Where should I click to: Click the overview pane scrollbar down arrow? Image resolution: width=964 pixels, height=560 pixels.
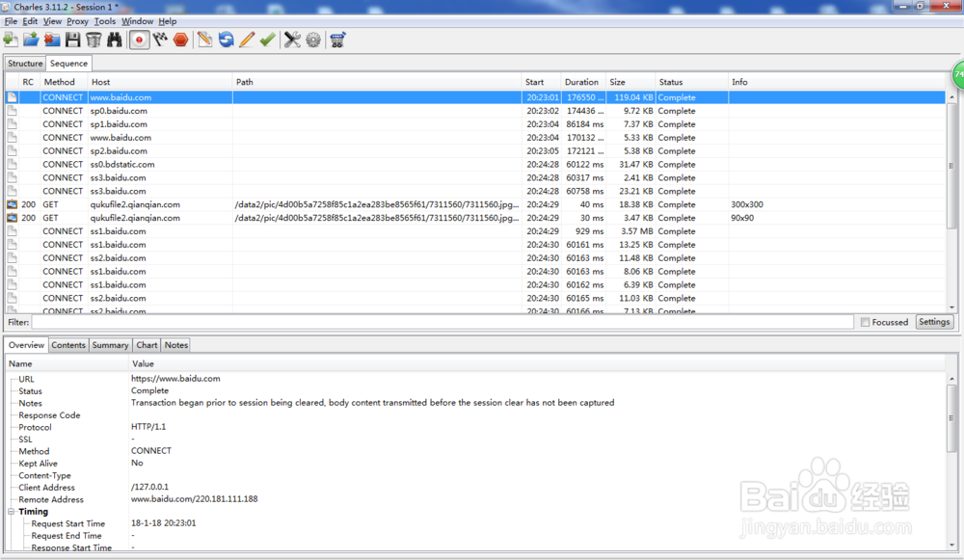951,545
